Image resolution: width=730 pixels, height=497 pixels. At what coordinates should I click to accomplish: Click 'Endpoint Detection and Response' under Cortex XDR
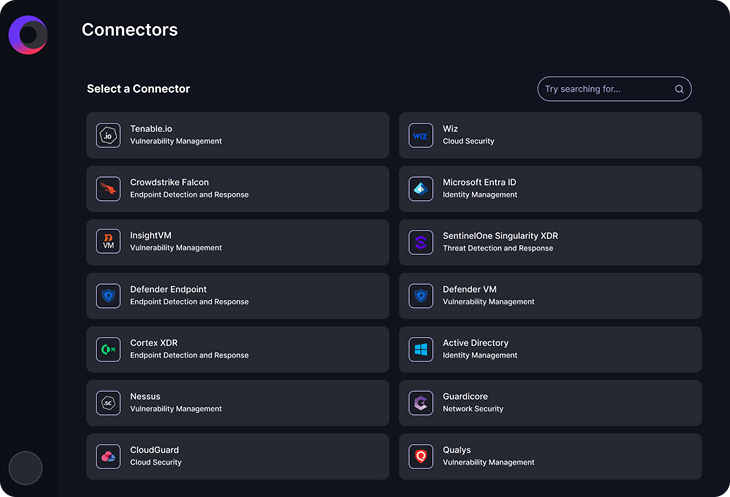pyautogui.click(x=189, y=355)
